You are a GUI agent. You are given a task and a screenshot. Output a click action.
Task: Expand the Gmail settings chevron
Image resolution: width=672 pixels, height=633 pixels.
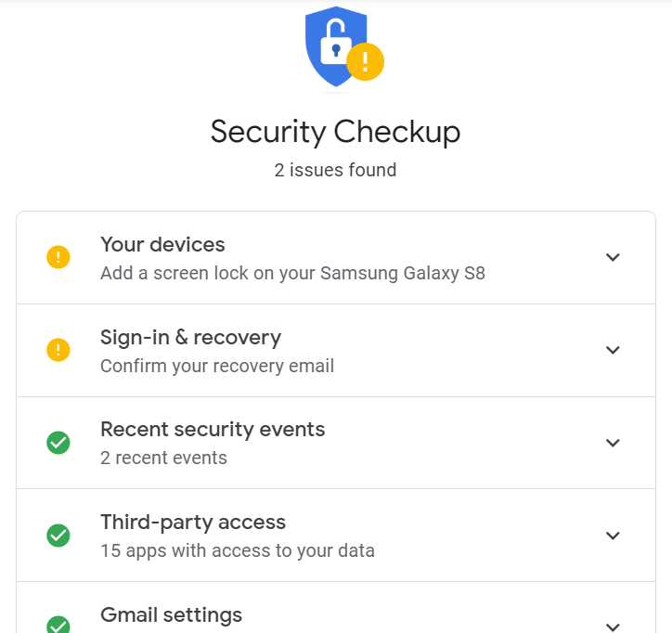613,626
